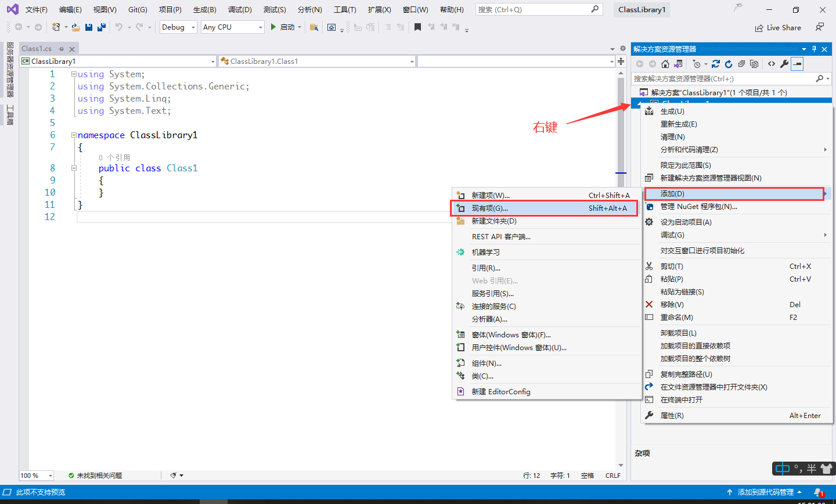Click Refresh icon in Solution Explorer
Viewport: 836px width, 504px height.
click(729, 64)
